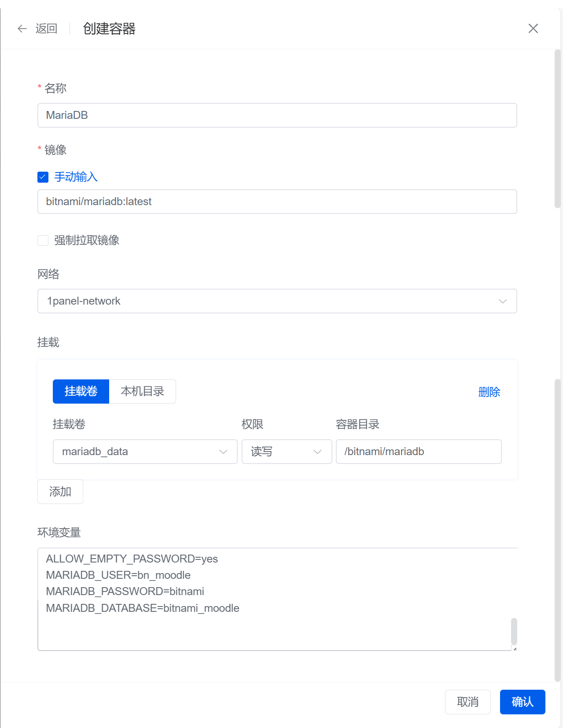The height and width of the screenshot is (728, 563).
Task: Click the environment textarea inner scrollbar
Action: click(x=514, y=631)
